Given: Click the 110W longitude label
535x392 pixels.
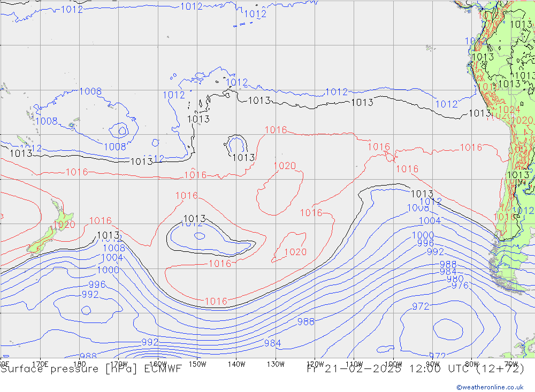Looking at the screenshot, I should pyautogui.click(x=354, y=364).
